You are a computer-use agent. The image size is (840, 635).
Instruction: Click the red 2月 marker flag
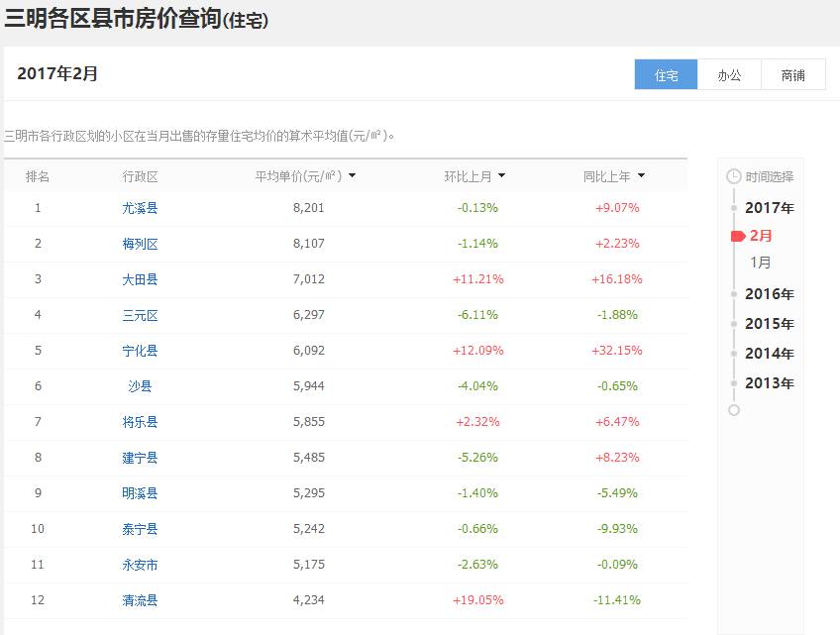click(738, 237)
